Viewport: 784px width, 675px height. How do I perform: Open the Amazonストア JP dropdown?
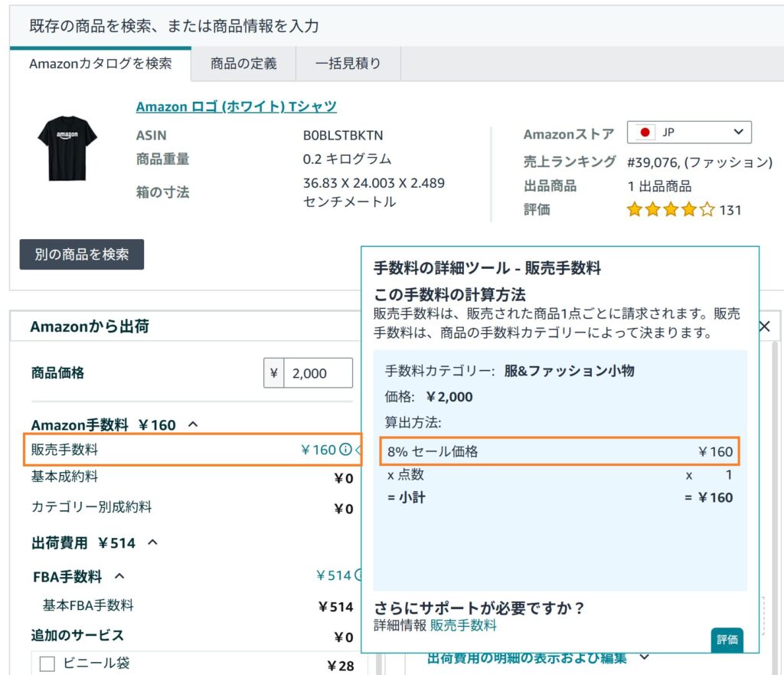[689, 132]
